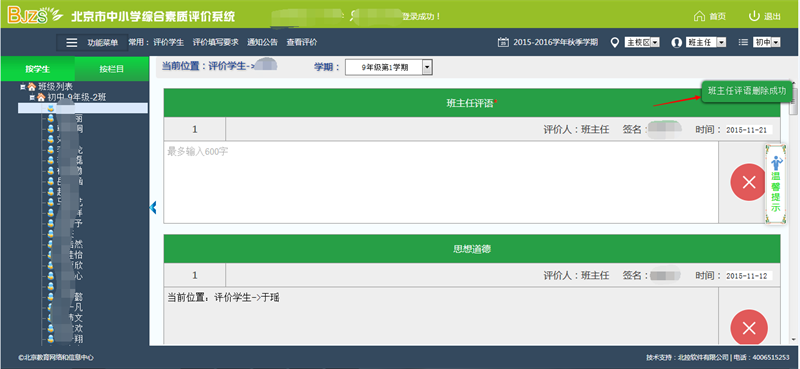
Task: Open the 功能菜单 hamburger menu icon
Action: 72,43
